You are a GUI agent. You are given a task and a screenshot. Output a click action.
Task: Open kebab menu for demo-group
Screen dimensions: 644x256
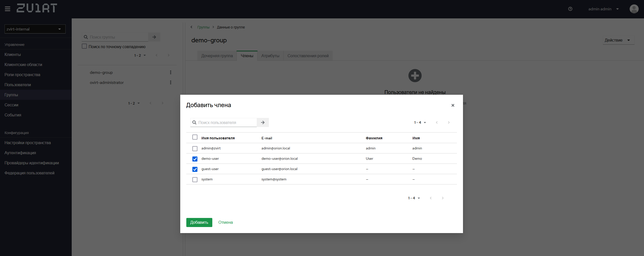[x=171, y=72]
